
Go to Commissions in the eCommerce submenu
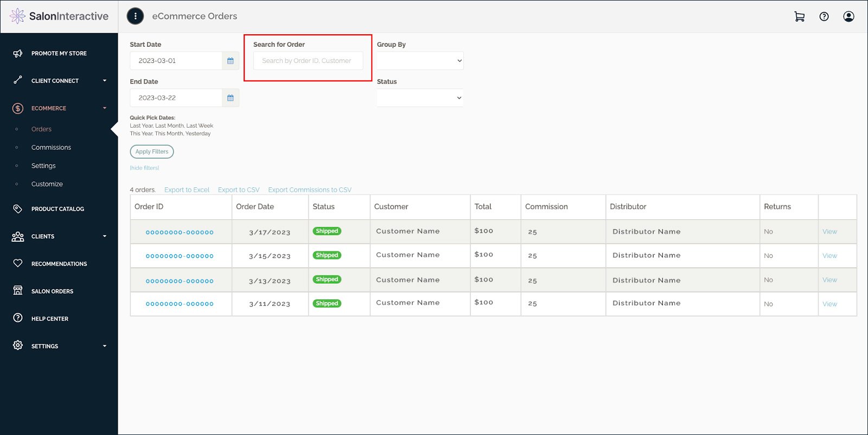[51, 147]
